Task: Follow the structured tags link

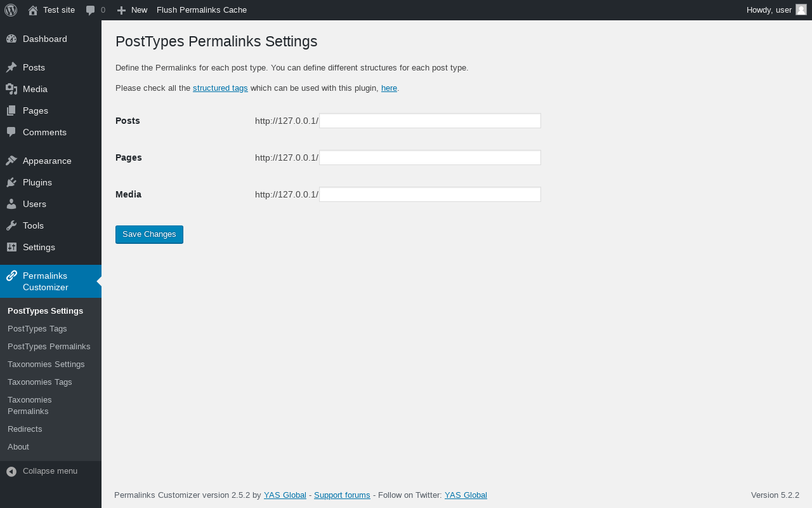Action: click(x=220, y=88)
